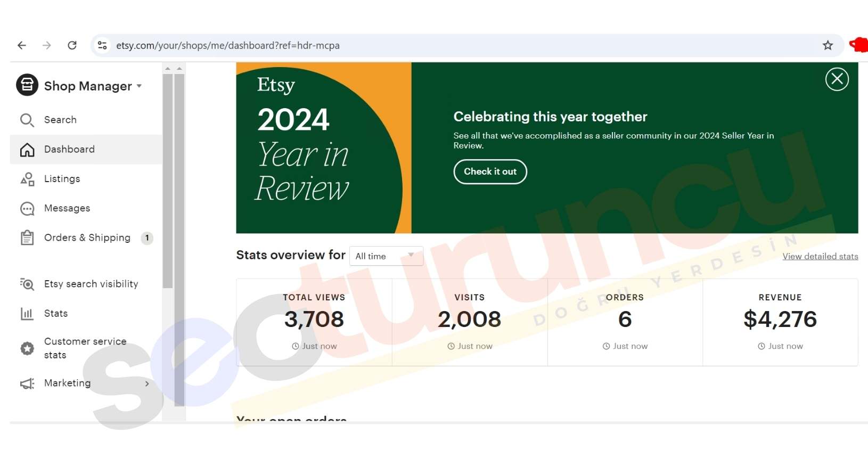Click the Stats bar chart icon
868x458 pixels.
pos(27,314)
